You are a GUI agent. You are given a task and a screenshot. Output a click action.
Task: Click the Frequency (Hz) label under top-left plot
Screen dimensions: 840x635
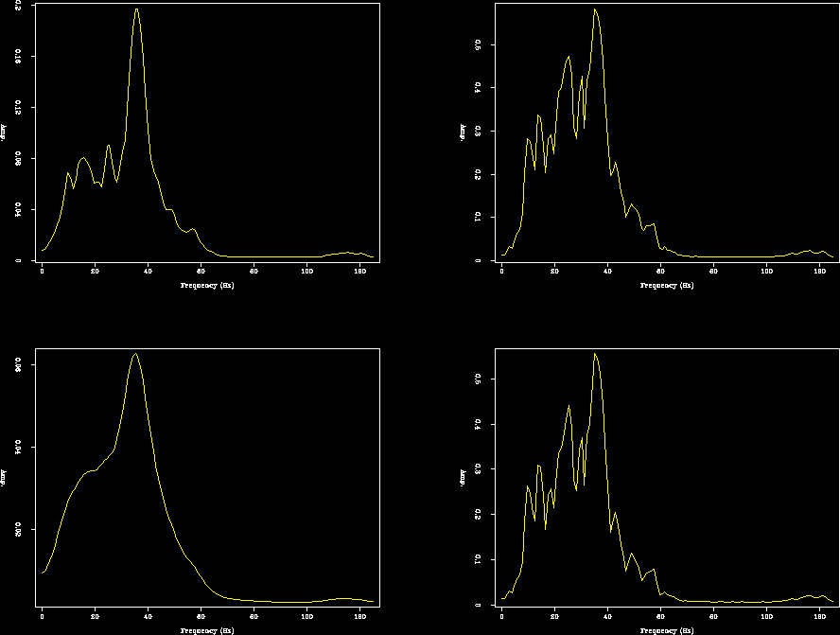206,285
